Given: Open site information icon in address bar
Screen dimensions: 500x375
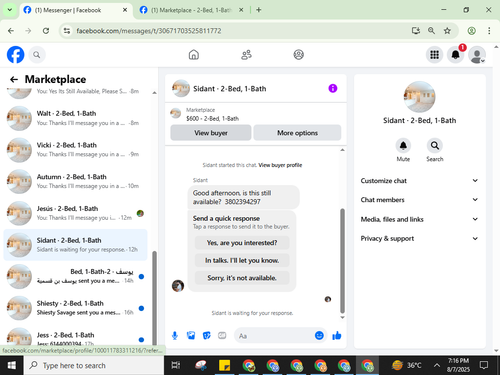Looking at the screenshot, I should (67, 31).
